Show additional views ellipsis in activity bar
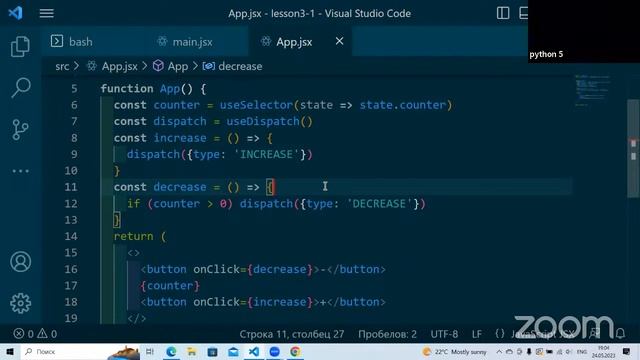The image size is (640, 360). (20, 171)
